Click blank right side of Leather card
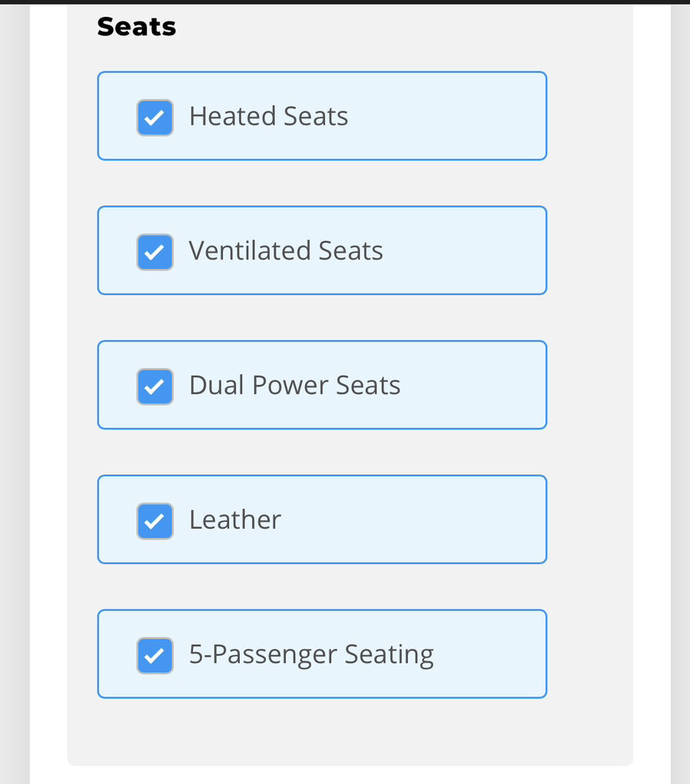This screenshot has width=690, height=784. point(461,520)
